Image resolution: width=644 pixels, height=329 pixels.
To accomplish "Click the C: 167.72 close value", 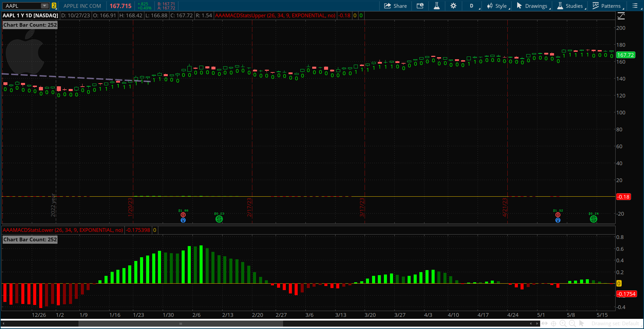I will 181,16.
